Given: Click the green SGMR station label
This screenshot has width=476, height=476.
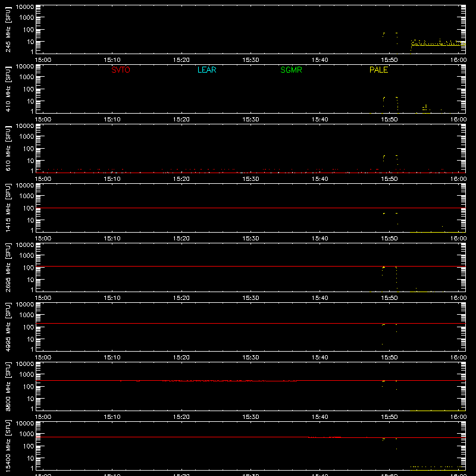Looking at the screenshot, I should 291,70.
